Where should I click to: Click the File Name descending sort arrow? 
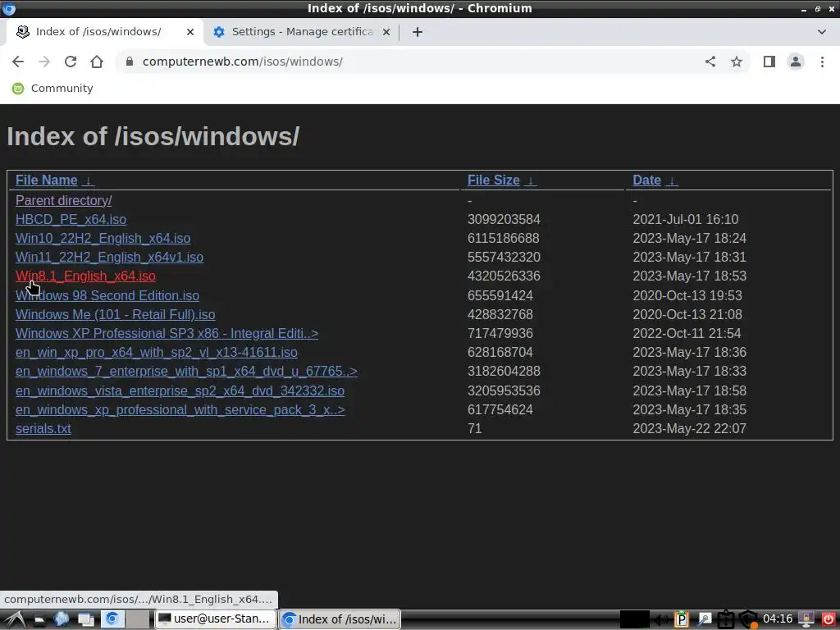[89, 181]
